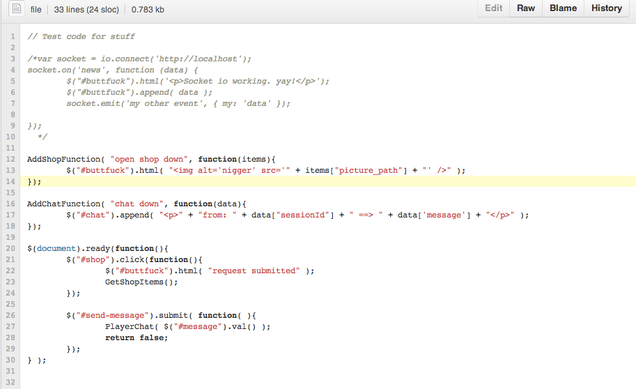Click the AddShopFunction code line
636x389 pixels.
pos(151,159)
